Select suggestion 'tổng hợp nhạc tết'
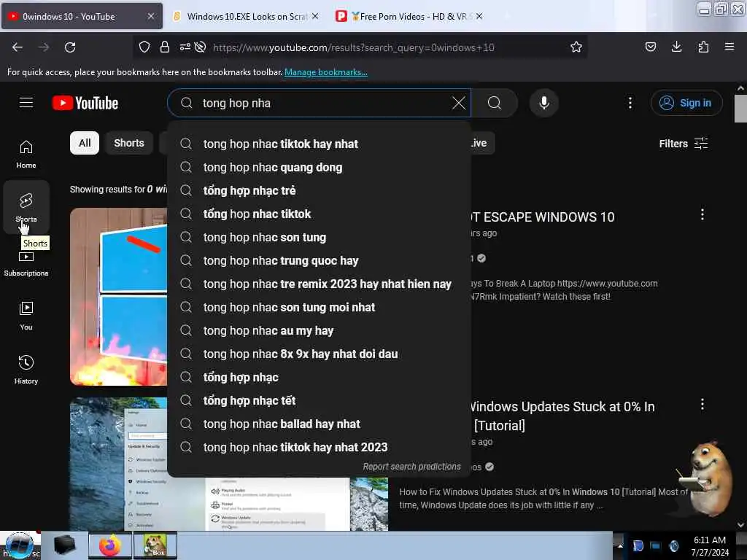The image size is (747, 560). click(320, 400)
